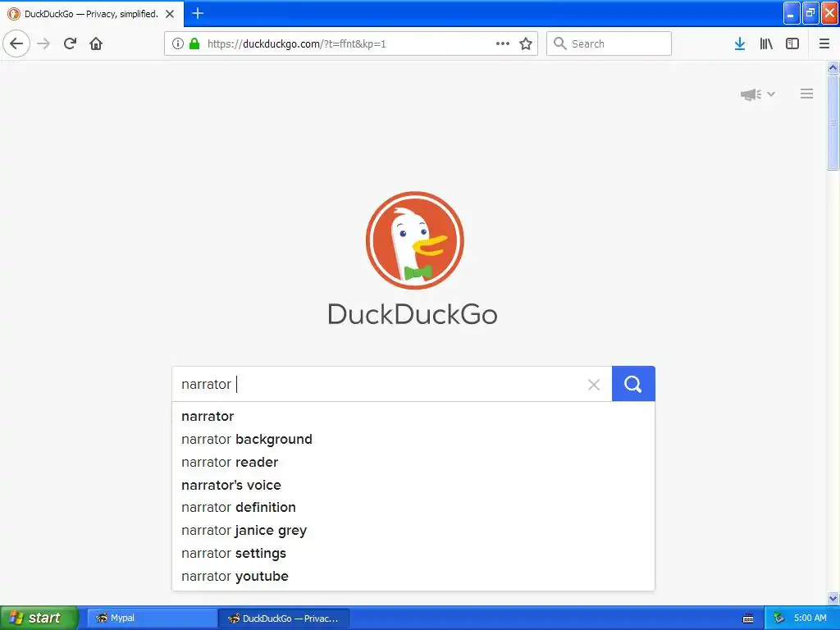Click the forward navigation arrow

(44, 43)
